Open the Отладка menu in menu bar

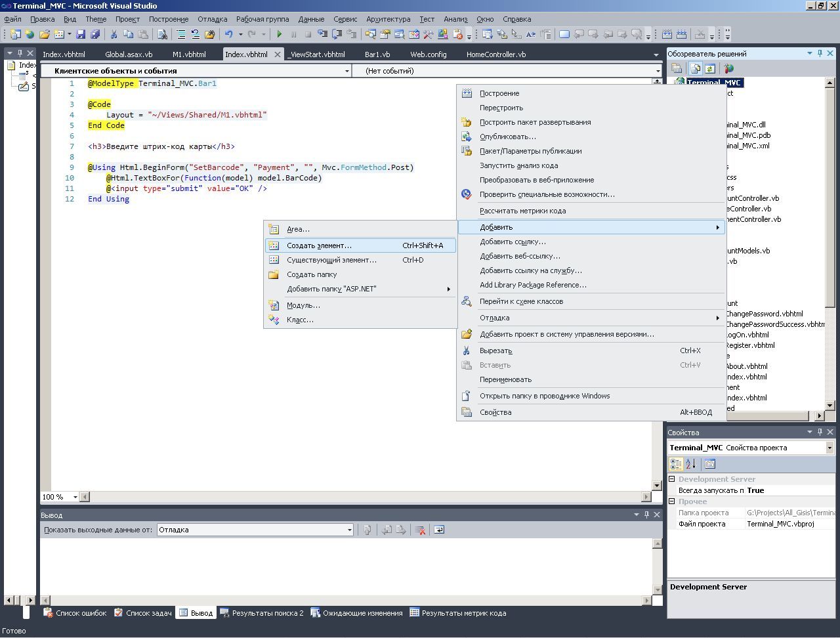pos(212,19)
